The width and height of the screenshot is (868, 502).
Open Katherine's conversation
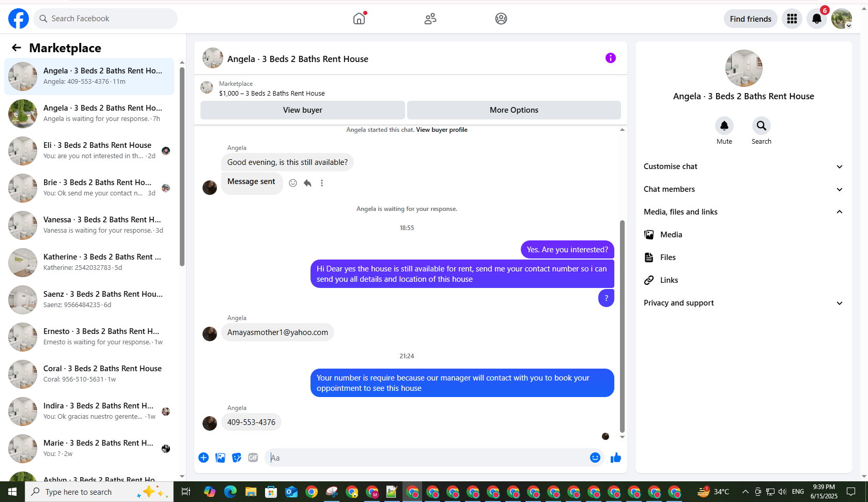click(89, 263)
